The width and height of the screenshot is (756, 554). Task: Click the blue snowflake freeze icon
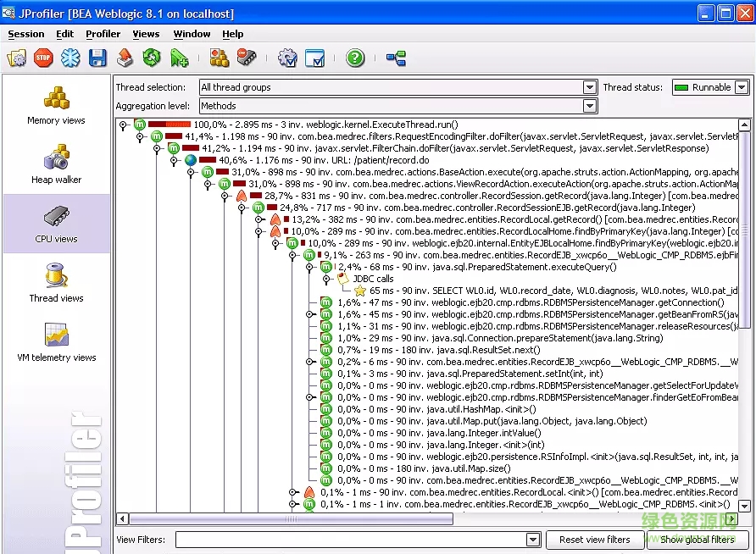tap(69, 58)
